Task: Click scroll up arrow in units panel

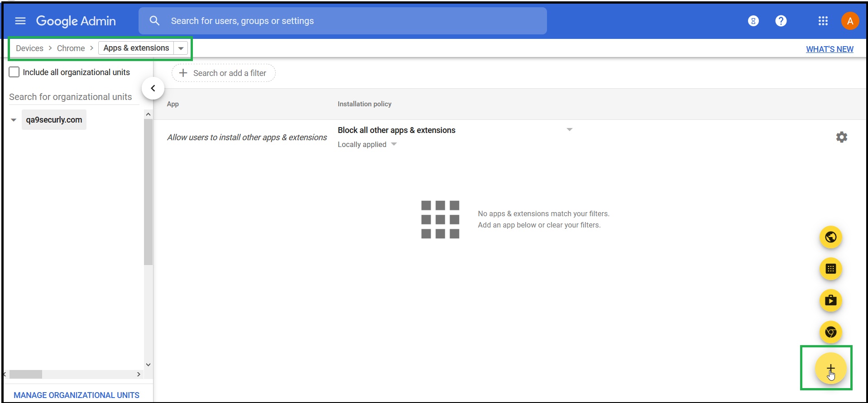Action: tap(148, 114)
